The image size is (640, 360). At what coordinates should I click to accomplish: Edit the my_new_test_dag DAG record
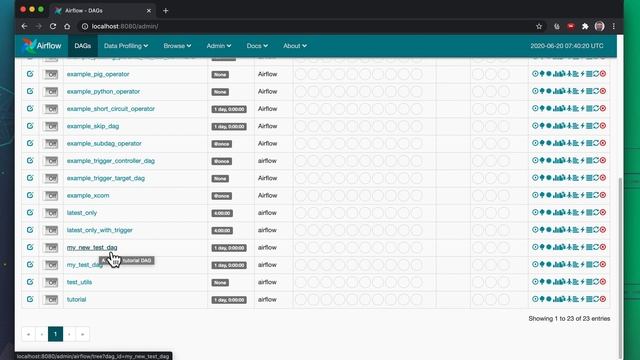click(x=30, y=247)
